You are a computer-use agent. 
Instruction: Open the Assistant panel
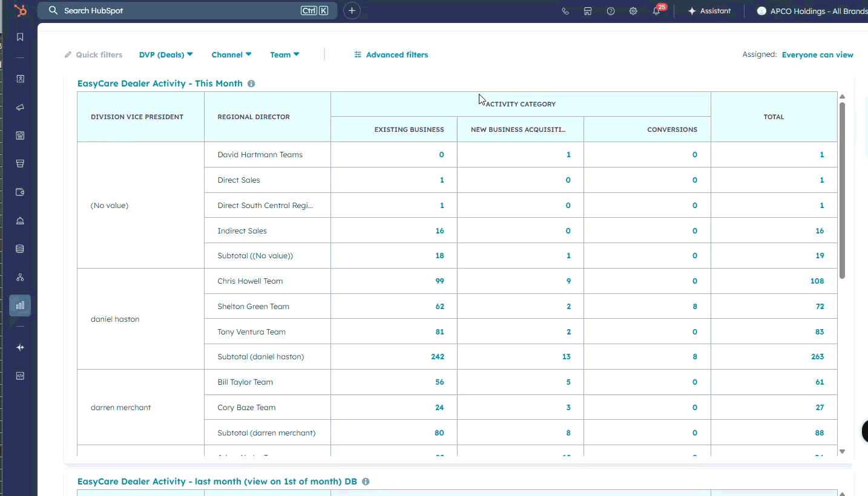pos(709,11)
